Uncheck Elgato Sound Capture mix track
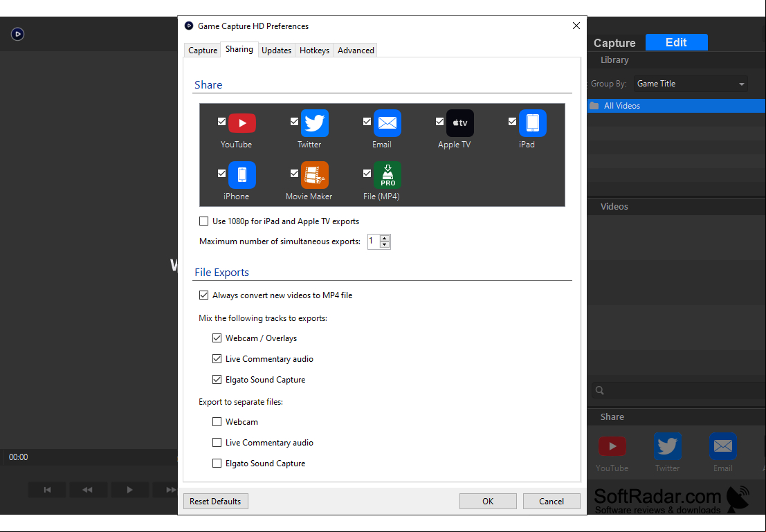Viewport: 766px width, 532px height. (x=217, y=380)
